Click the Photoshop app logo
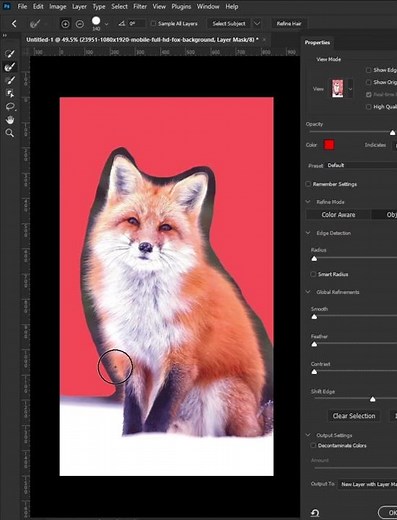The image size is (397, 520). click(x=6, y=6)
